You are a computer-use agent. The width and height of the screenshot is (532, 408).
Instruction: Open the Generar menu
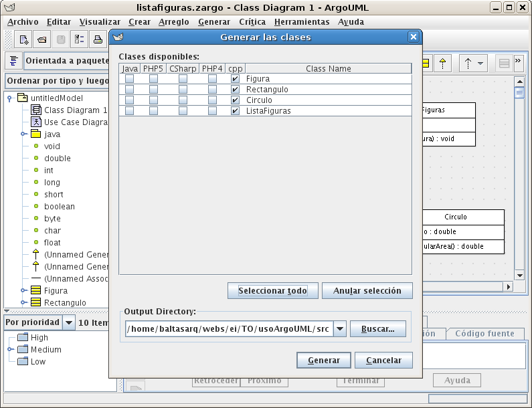214,21
